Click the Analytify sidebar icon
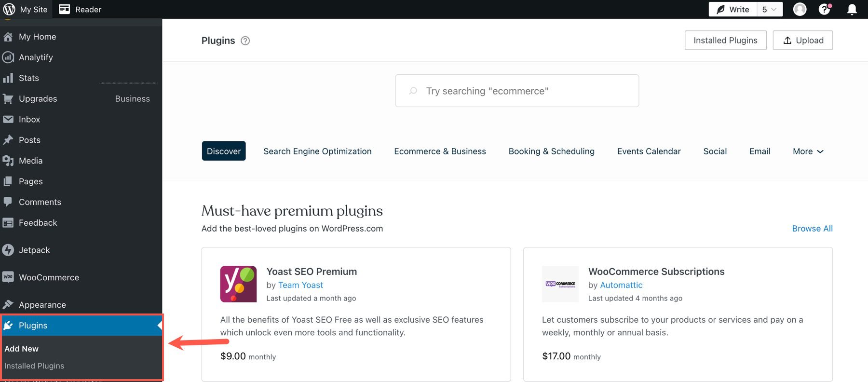The image size is (868, 382). pos(8,57)
